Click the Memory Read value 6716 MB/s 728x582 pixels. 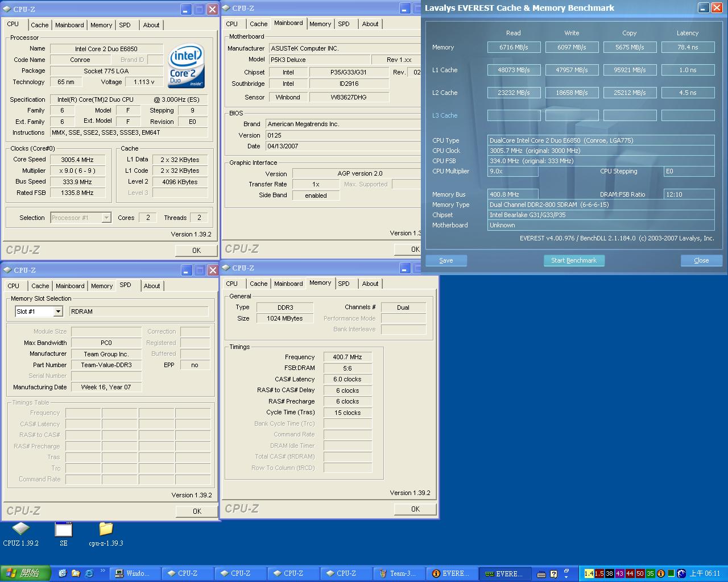[x=514, y=47]
